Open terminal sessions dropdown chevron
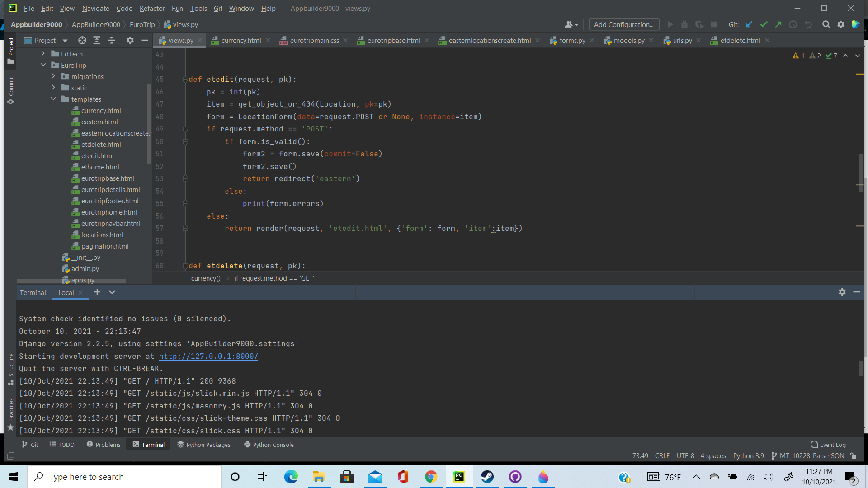 click(112, 292)
